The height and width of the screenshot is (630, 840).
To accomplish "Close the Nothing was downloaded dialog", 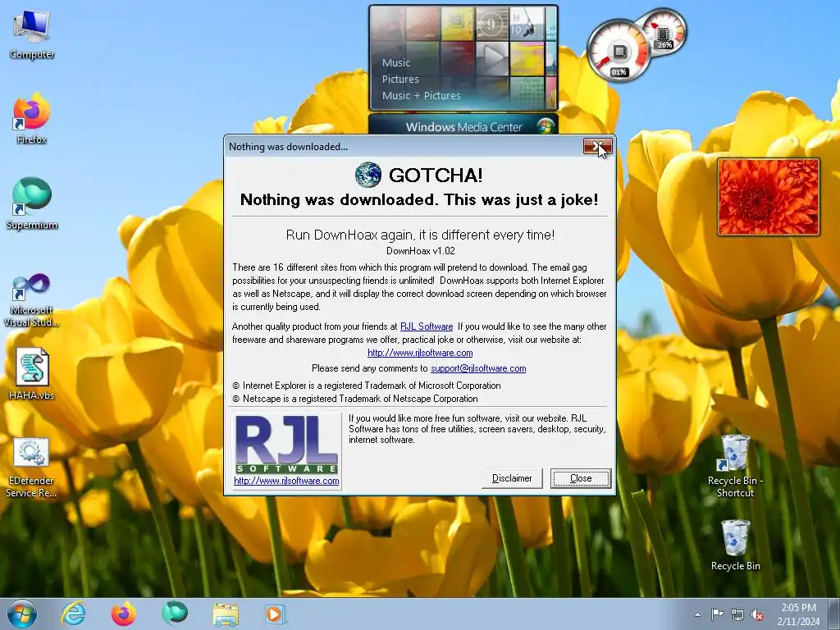I will coord(597,146).
